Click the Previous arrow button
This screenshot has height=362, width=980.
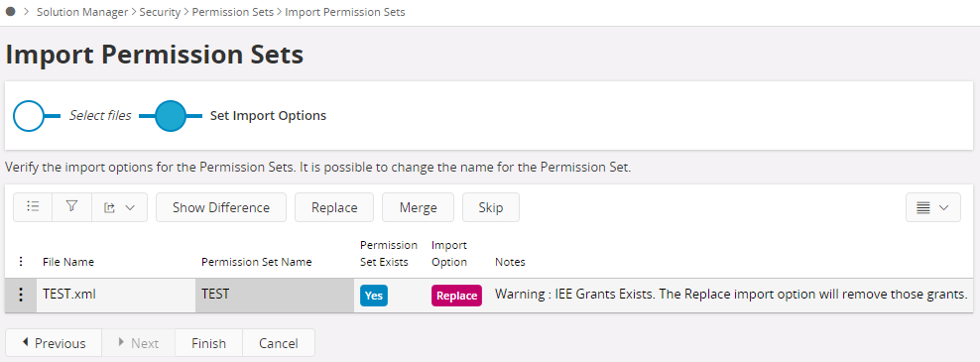pyautogui.click(x=54, y=342)
